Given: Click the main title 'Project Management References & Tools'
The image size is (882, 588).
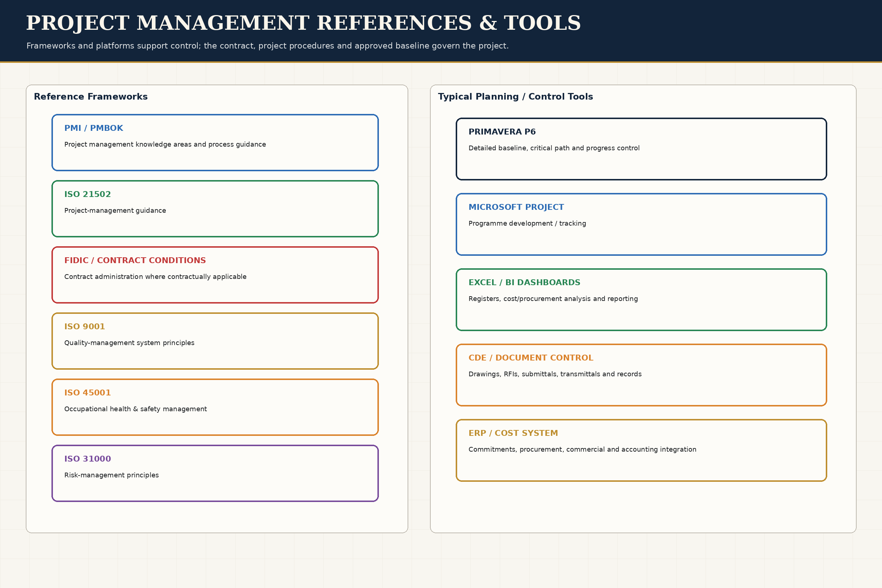Looking at the screenshot, I should point(304,23).
